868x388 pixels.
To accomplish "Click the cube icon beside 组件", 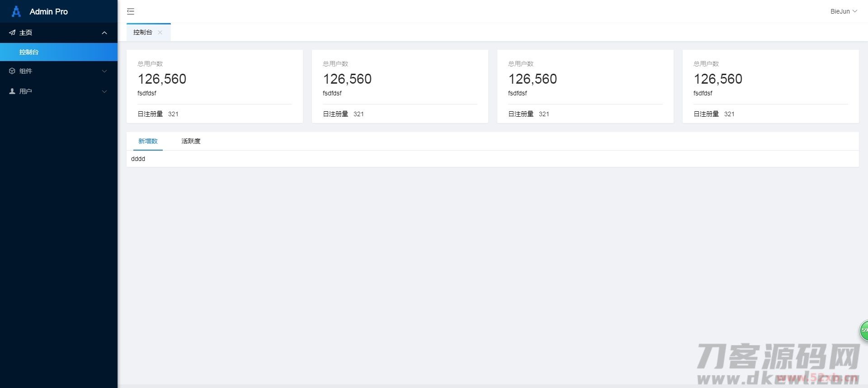I will click(x=12, y=71).
